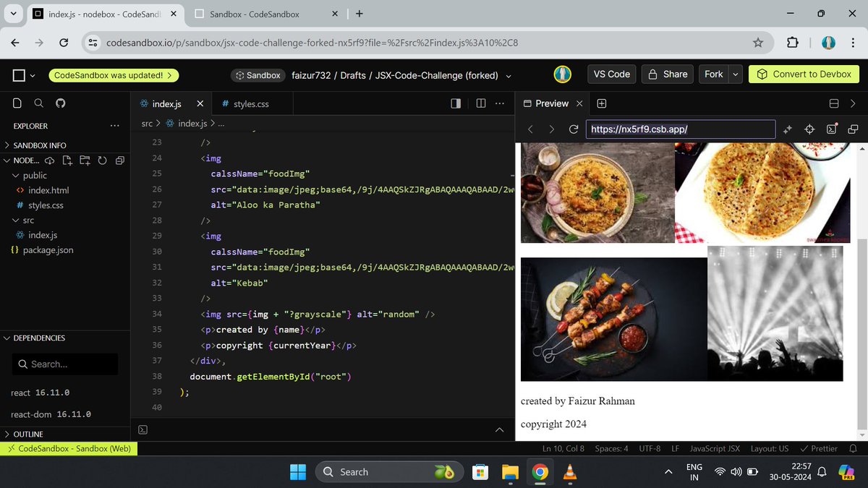This screenshot has width=868, height=488.
Task: Select the inspect element crosshair in preview toolbar
Action: [809, 128]
